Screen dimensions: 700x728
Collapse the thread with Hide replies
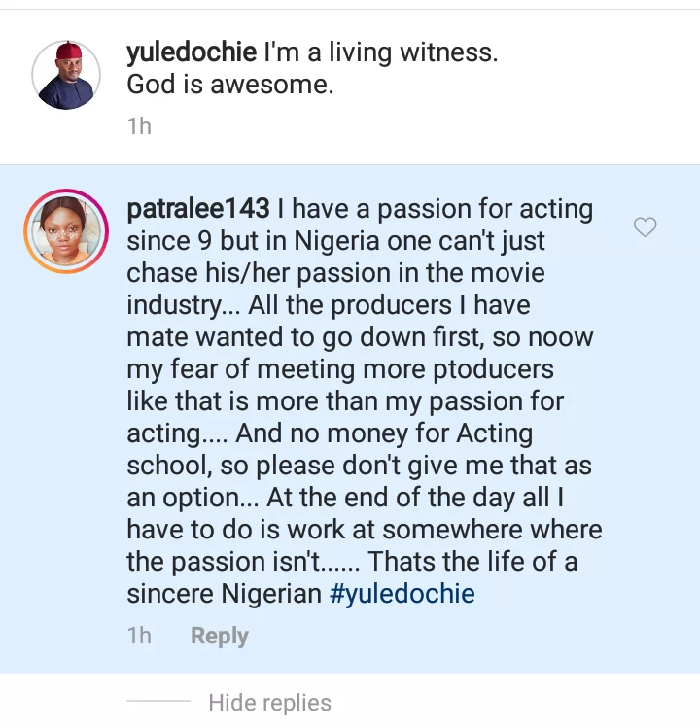(269, 703)
